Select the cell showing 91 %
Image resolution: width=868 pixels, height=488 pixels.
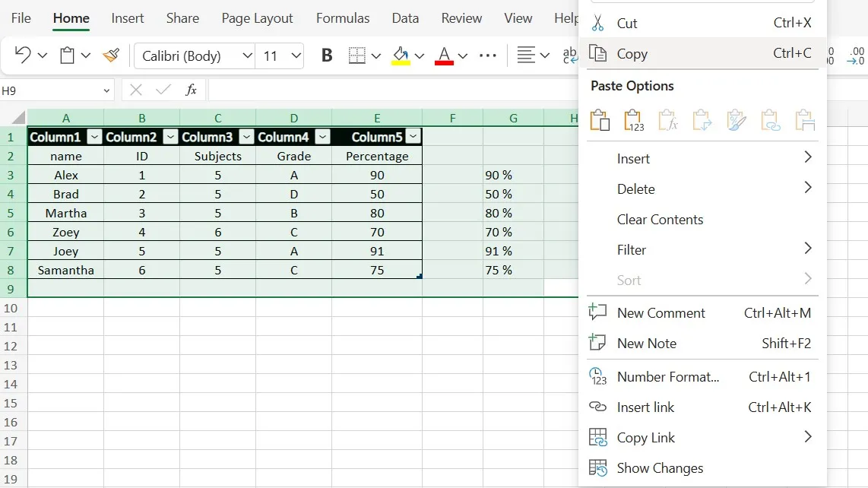(513, 251)
